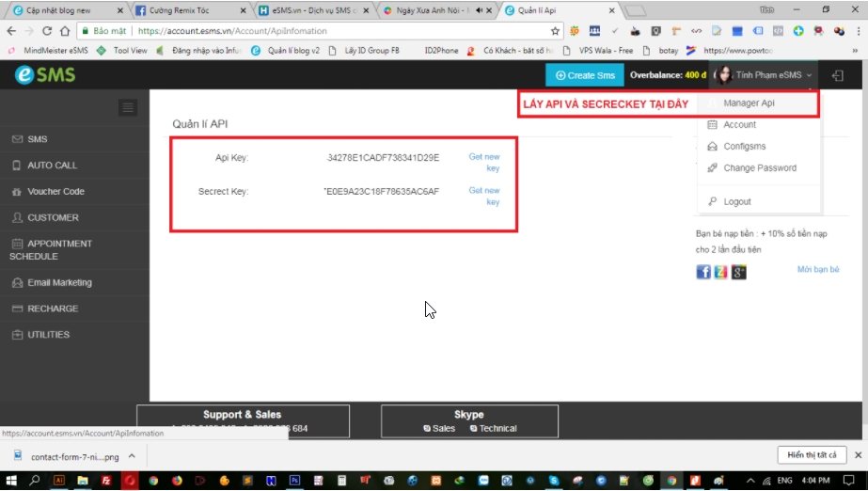Open AUTO CALL in the sidebar
This screenshot has height=491, width=868.
pos(53,166)
